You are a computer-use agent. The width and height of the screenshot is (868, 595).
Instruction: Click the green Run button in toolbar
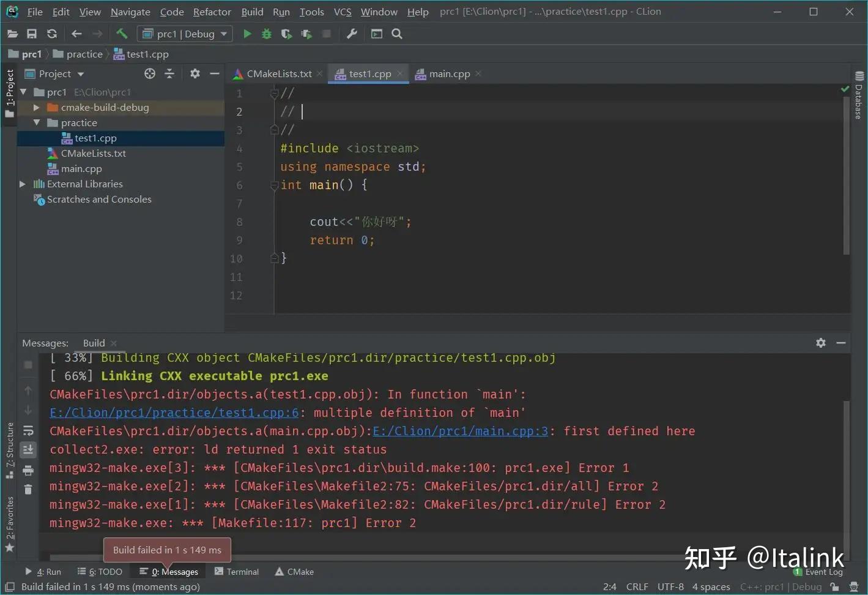point(247,34)
